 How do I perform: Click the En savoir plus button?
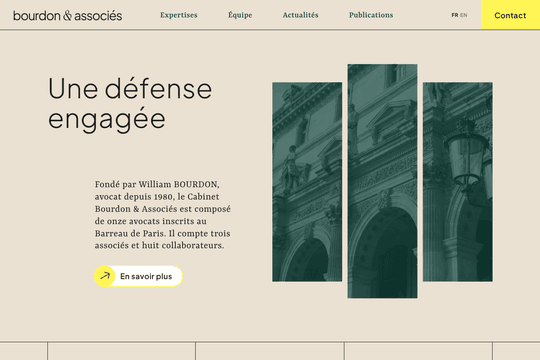tap(138, 276)
